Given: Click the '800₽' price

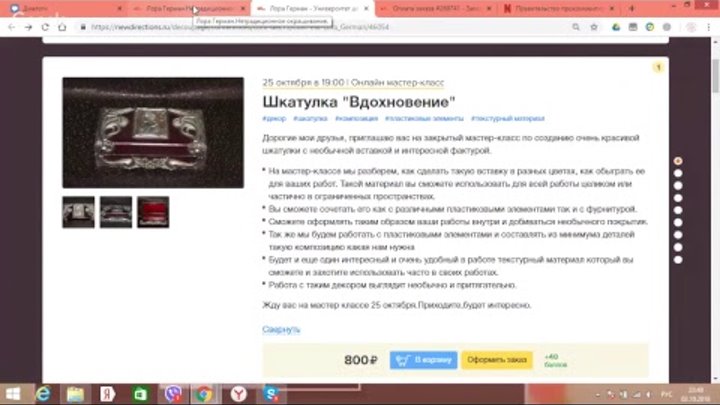Looking at the screenshot, I should [361, 360].
